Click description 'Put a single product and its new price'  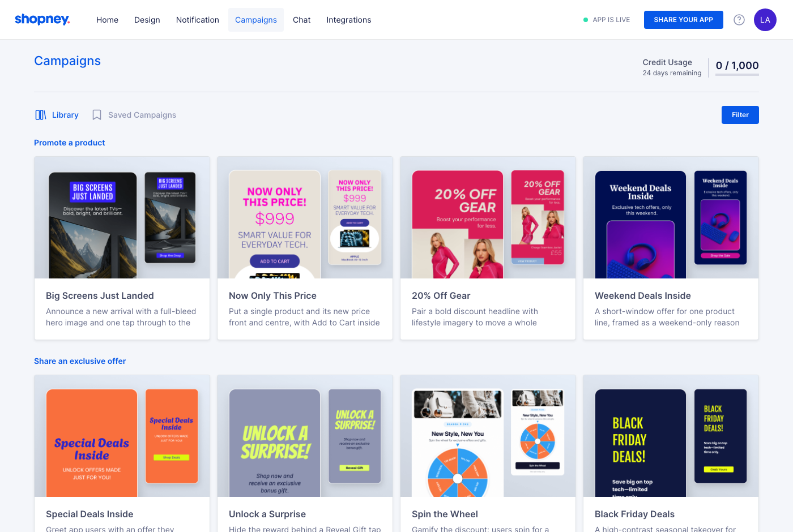299,311
